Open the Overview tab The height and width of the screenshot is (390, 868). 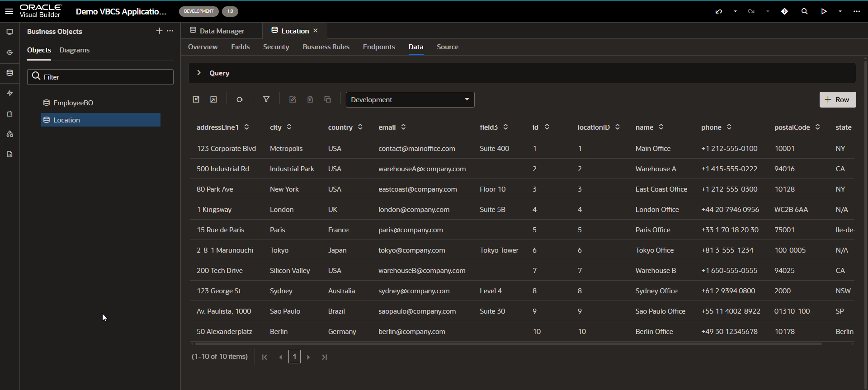(203, 47)
